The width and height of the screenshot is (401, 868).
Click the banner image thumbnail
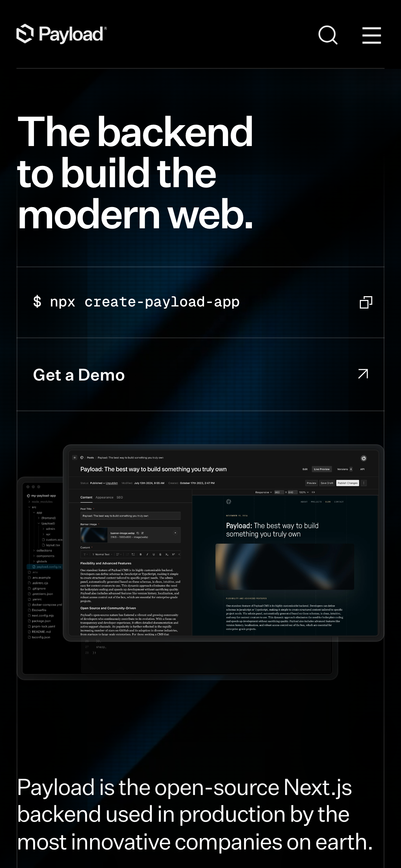[x=94, y=535]
